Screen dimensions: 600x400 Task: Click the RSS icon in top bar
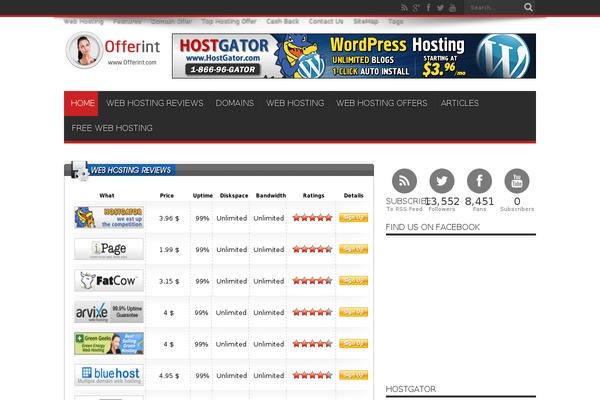(405, 7)
